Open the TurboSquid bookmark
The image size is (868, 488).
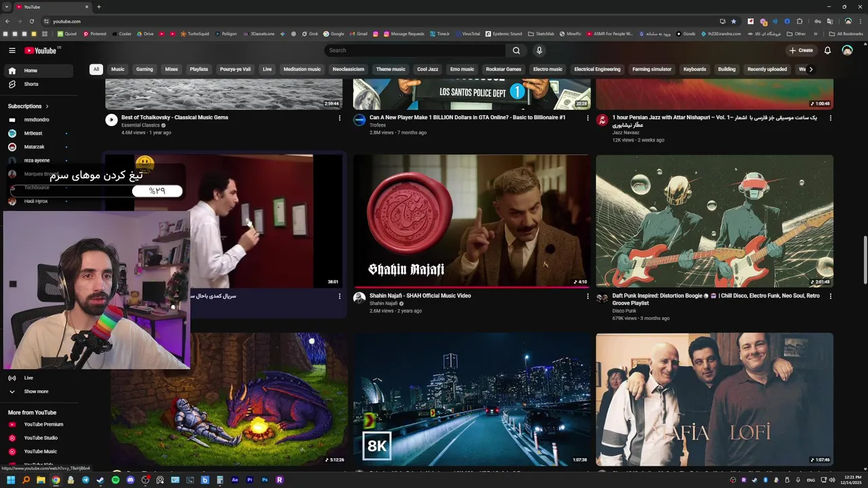click(195, 33)
